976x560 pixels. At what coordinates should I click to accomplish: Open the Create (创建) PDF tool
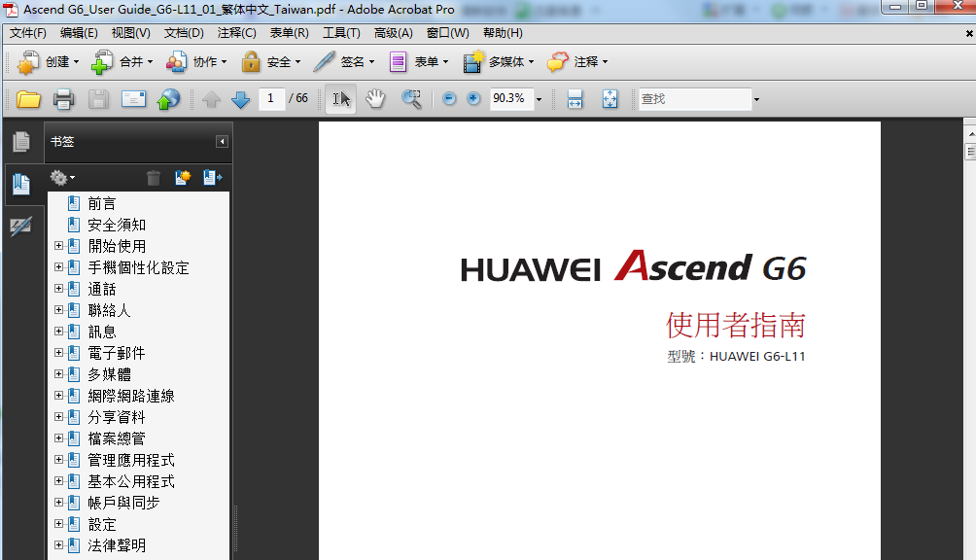click(x=48, y=62)
